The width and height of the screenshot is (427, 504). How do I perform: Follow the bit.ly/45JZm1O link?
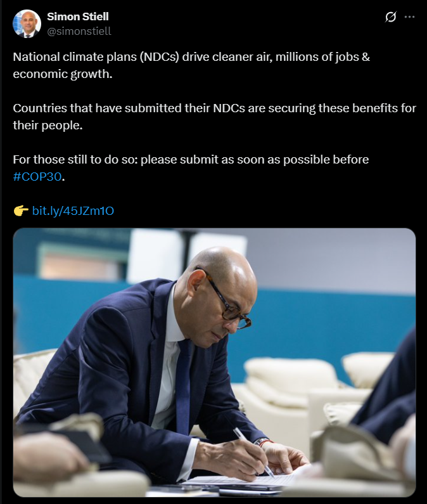73,210
